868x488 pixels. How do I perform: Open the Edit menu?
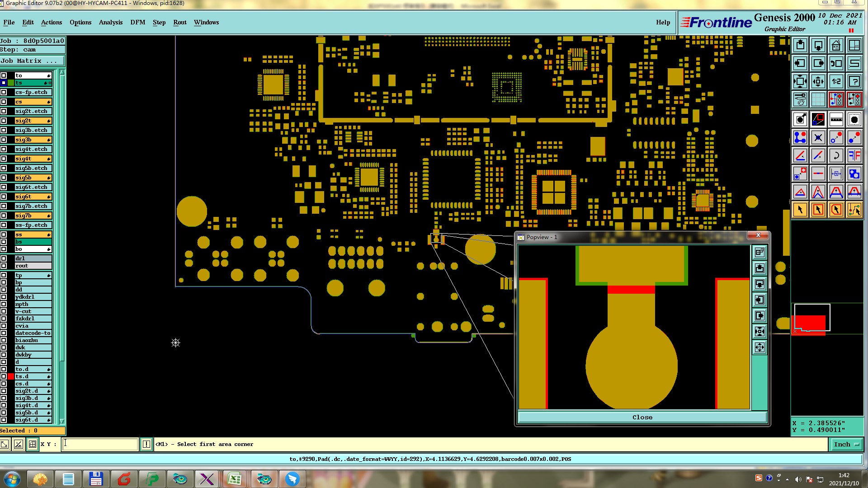pos(28,22)
